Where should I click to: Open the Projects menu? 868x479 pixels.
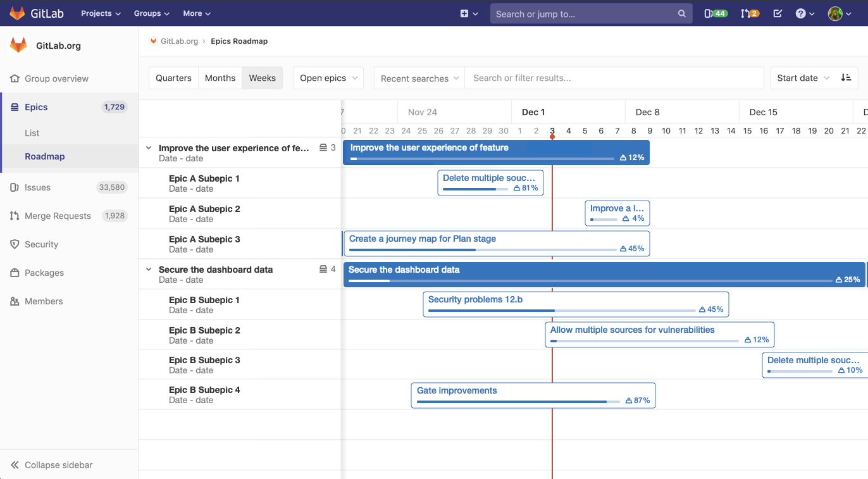point(100,13)
